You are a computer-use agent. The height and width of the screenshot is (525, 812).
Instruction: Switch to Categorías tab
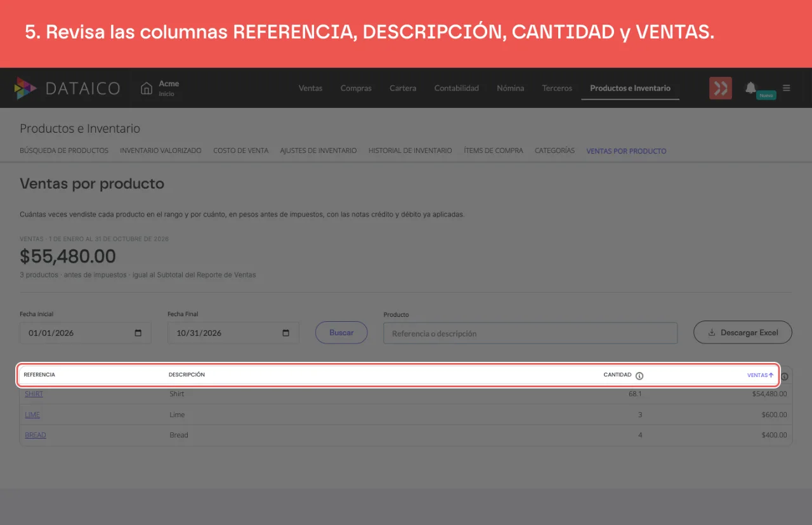tap(554, 151)
